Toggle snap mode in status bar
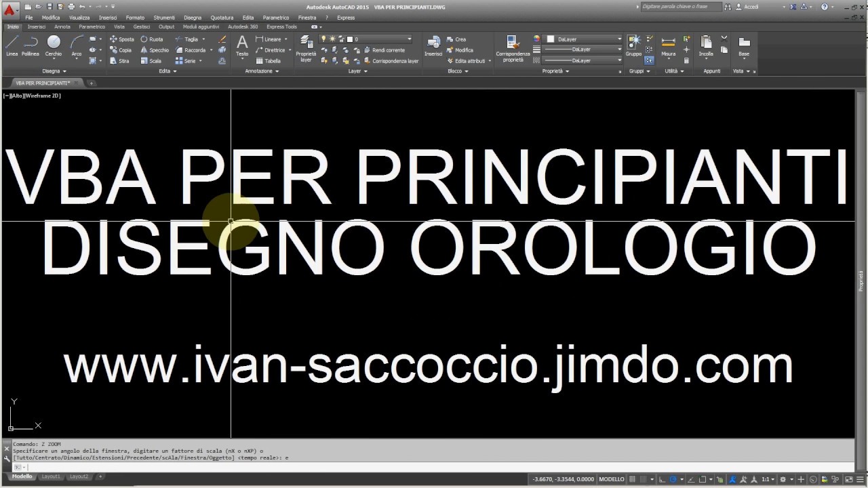The width and height of the screenshot is (868, 488). coord(643,479)
